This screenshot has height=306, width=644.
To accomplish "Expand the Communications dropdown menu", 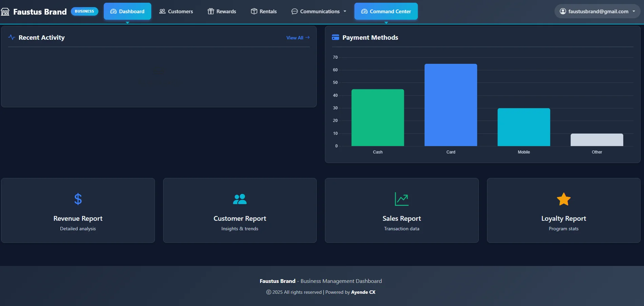I will [319, 11].
